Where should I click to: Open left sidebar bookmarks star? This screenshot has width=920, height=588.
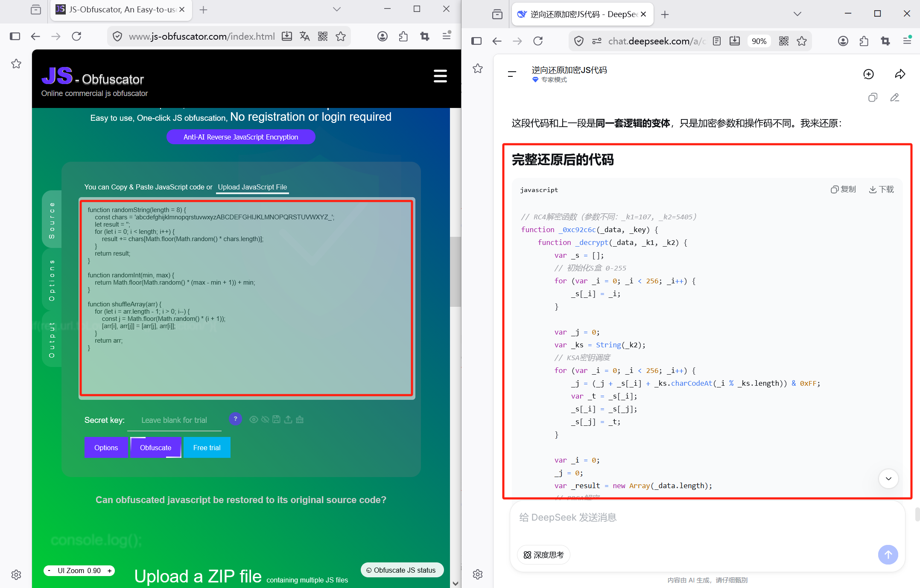click(x=16, y=64)
